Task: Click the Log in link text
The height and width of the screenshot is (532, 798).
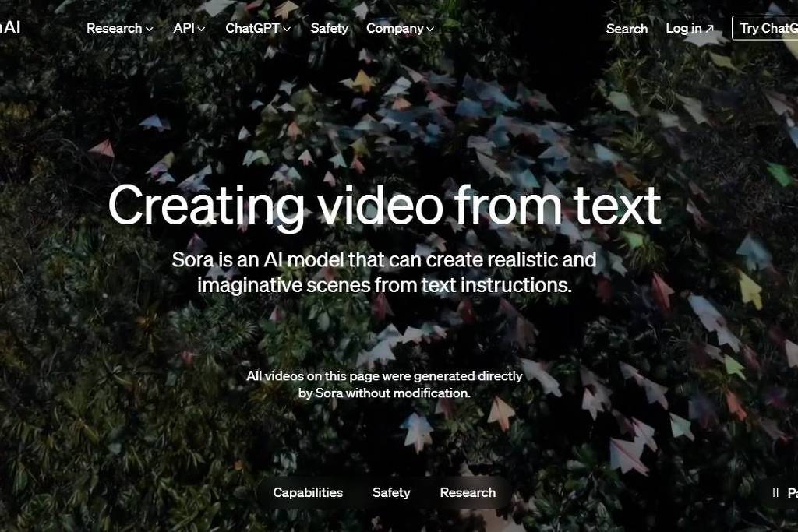Action: click(683, 28)
